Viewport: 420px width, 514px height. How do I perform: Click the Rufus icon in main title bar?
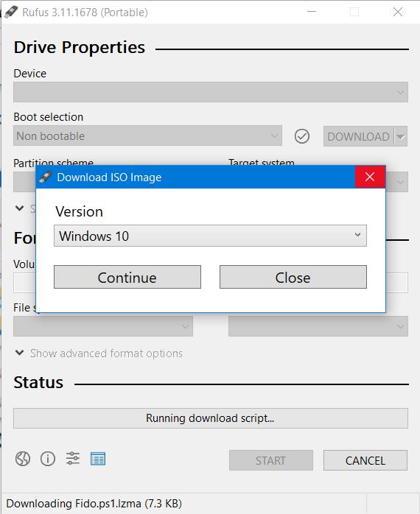(11, 12)
